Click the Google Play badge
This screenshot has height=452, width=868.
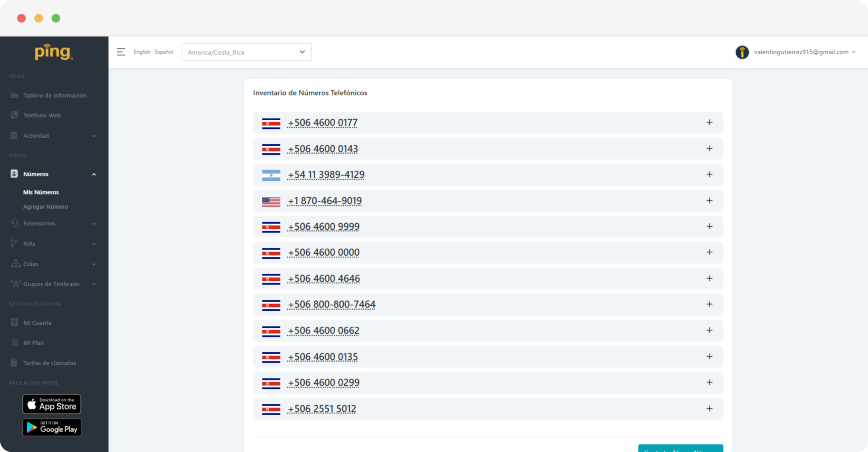coord(52,427)
